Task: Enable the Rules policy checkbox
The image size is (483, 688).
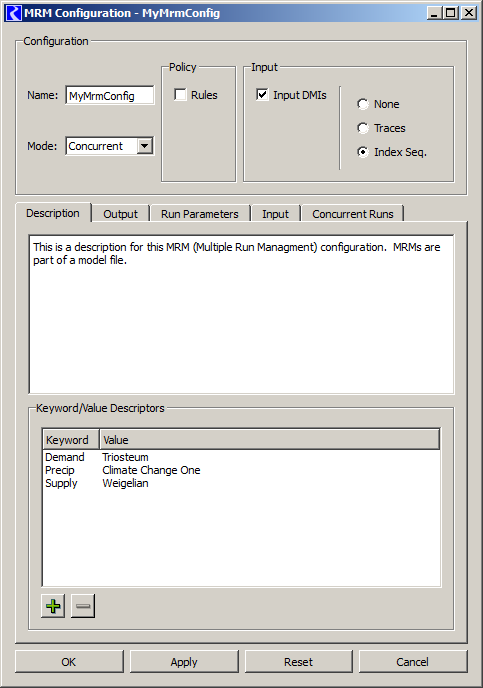Action: click(x=180, y=95)
